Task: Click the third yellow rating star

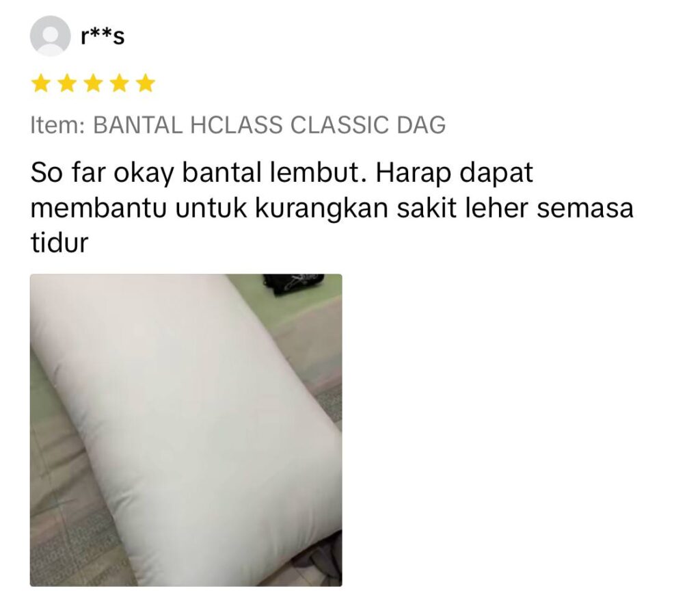Action: click(x=93, y=83)
